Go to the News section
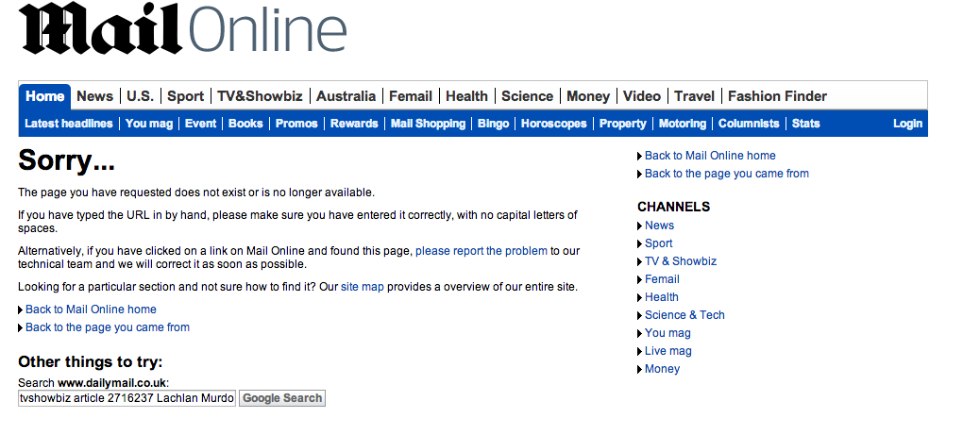980x435 pixels. point(95,96)
